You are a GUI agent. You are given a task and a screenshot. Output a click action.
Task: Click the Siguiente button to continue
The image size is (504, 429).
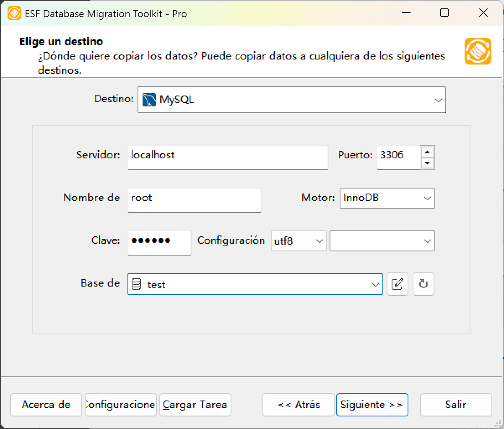click(372, 405)
